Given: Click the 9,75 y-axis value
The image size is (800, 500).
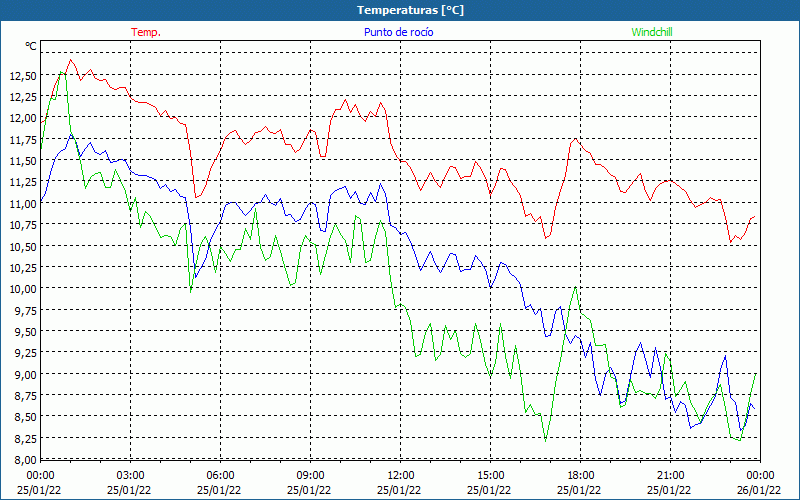Looking at the screenshot, I should pyautogui.click(x=26, y=310).
